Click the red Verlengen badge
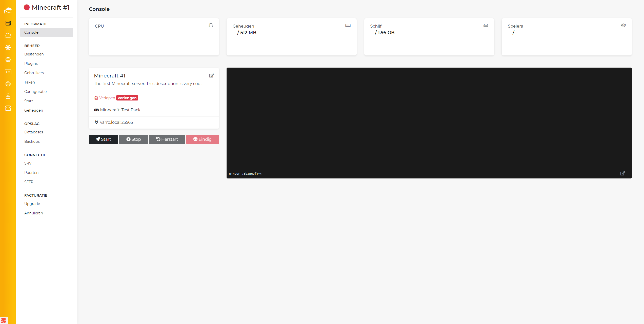 click(x=127, y=98)
